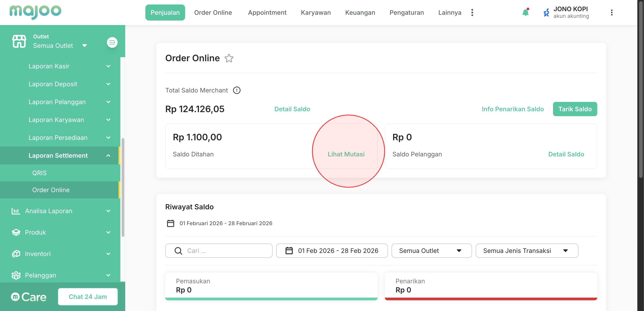Open the three-dot menu beside Lainnya

pyautogui.click(x=472, y=13)
